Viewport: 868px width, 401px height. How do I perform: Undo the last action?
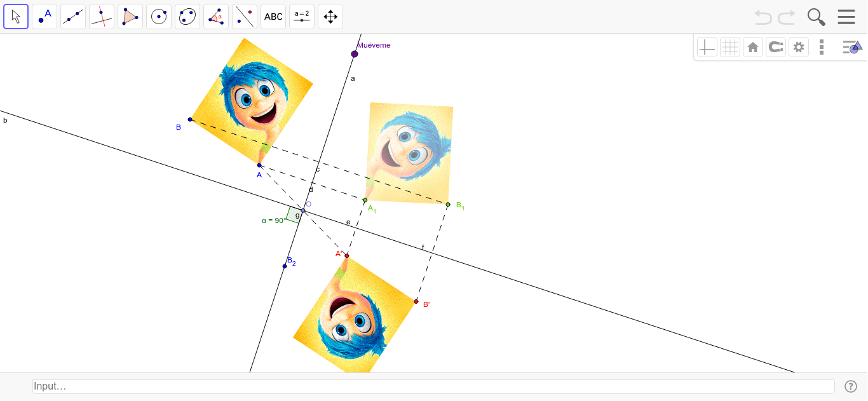(x=763, y=17)
